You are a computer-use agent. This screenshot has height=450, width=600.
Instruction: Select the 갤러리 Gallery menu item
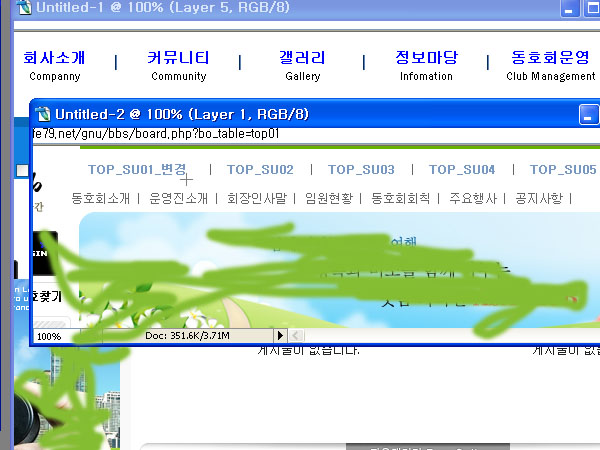(x=303, y=65)
